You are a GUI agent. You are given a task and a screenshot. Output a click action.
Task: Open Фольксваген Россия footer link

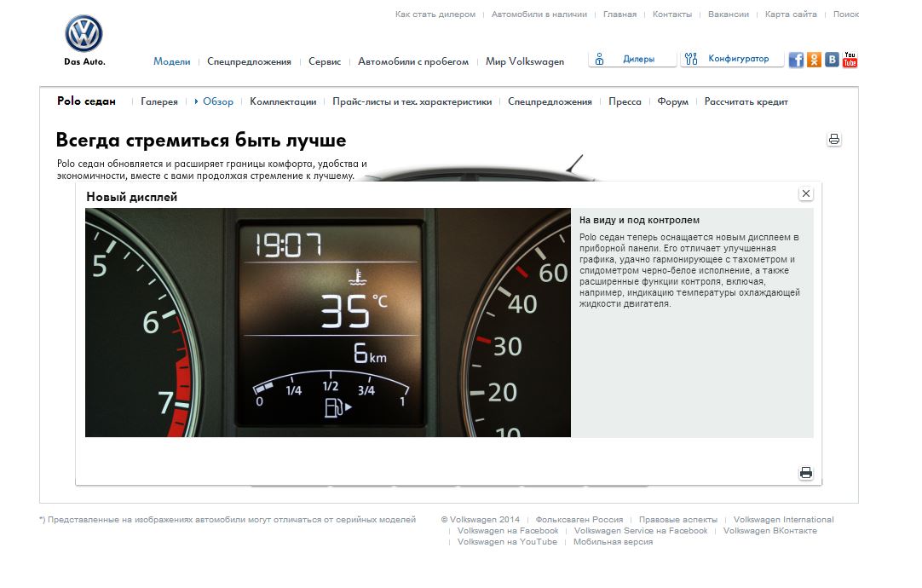pos(579,520)
